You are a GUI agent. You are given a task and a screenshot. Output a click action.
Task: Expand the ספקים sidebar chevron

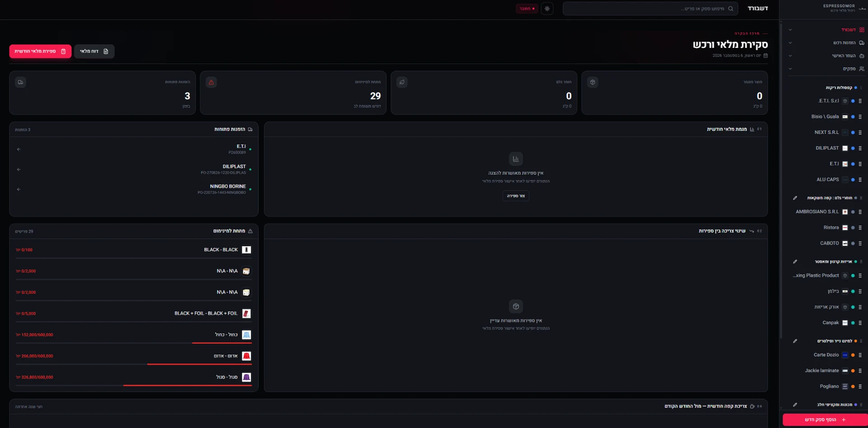click(790, 69)
